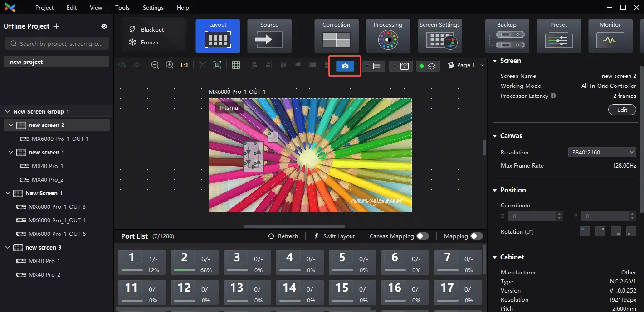The image size is (644, 312).
Task: Enable the Mapping switch
Action: click(477, 236)
